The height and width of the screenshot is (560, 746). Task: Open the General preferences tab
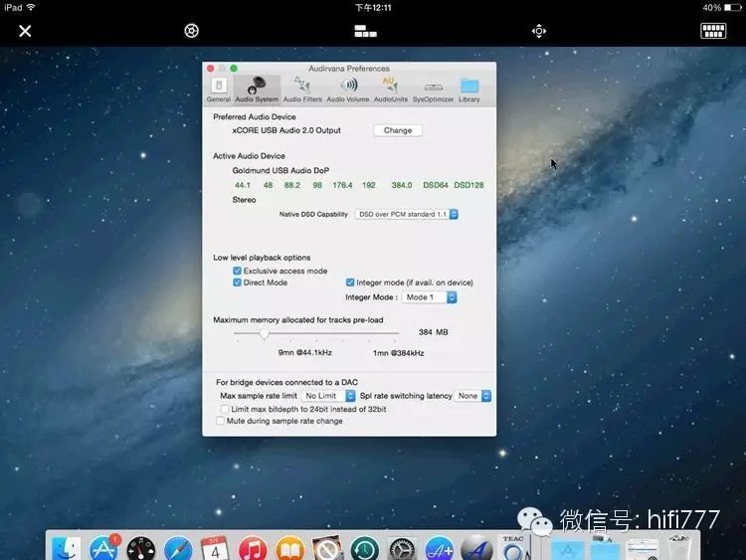point(219,90)
